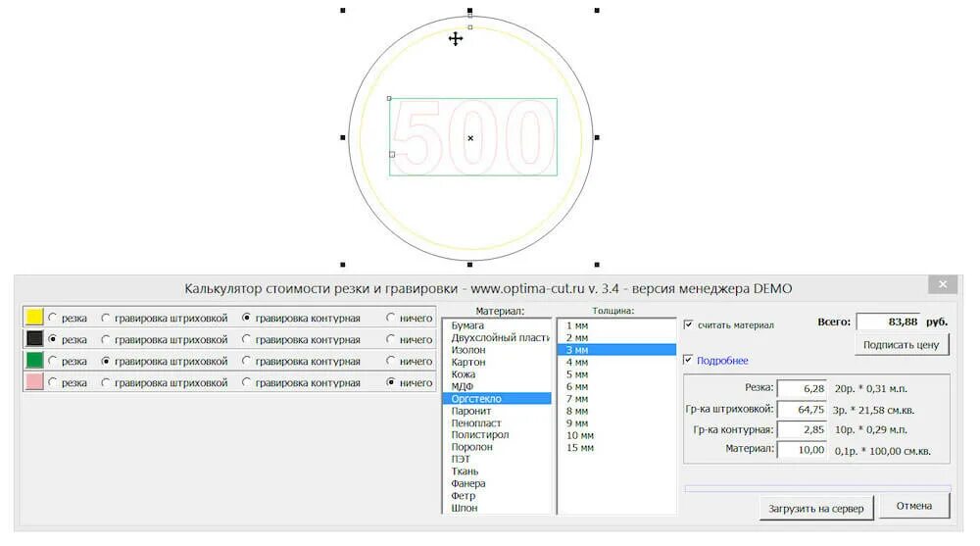Select pink row 'резка' radio button

(53, 382)
